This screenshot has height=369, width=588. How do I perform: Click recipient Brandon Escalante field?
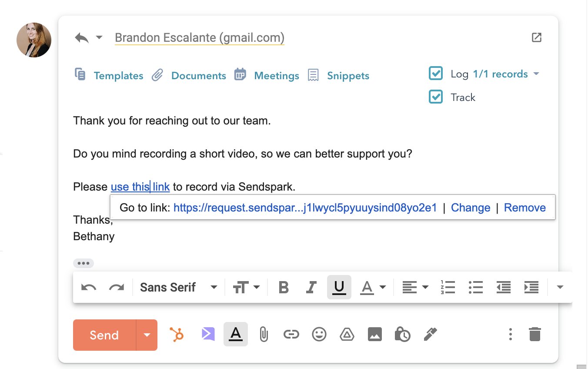(200, 38)
